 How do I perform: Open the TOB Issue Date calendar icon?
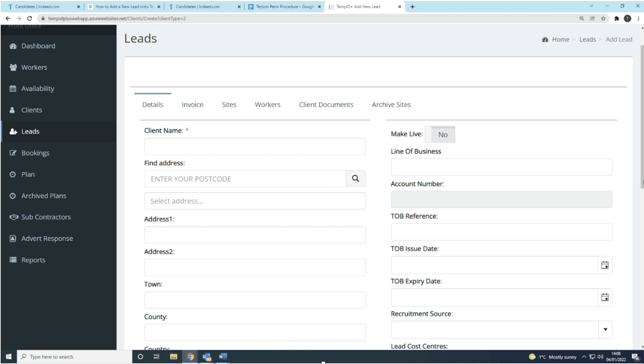[x=605, y=265]
